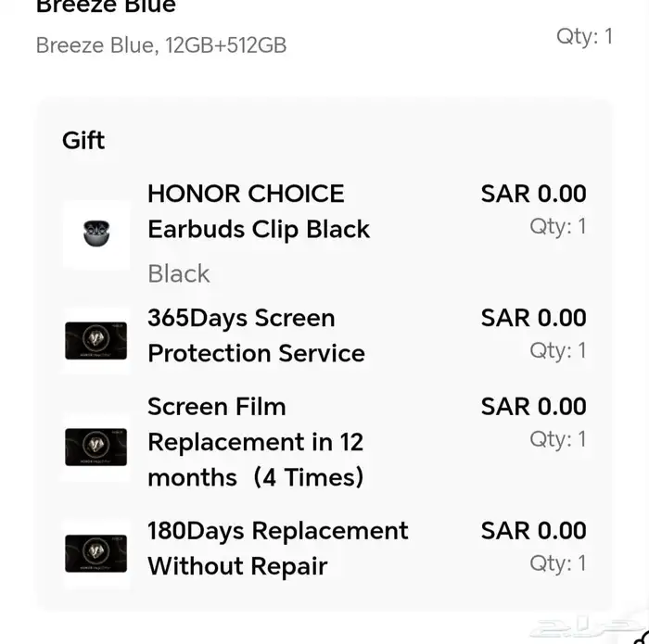Click Qty: 1 of Screen Film Replacement item
649x644 pixels.
click(557, 439)
